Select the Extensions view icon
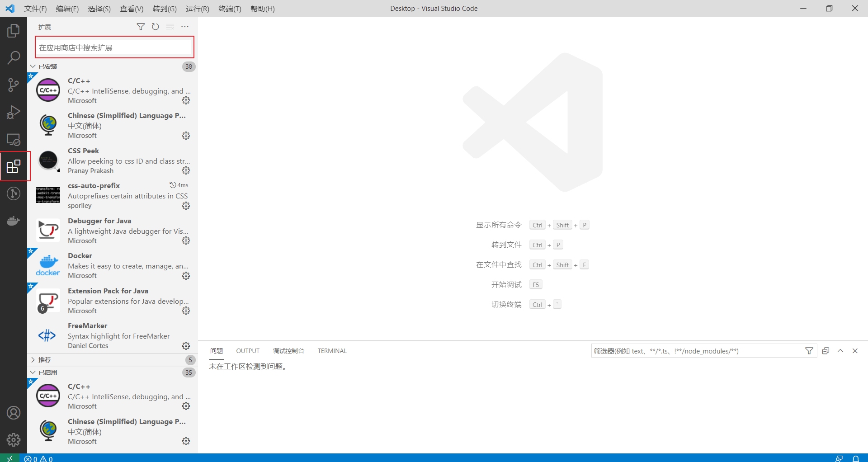Image resolution: width=868 pixels, height=462 pixels. point(14,166)
